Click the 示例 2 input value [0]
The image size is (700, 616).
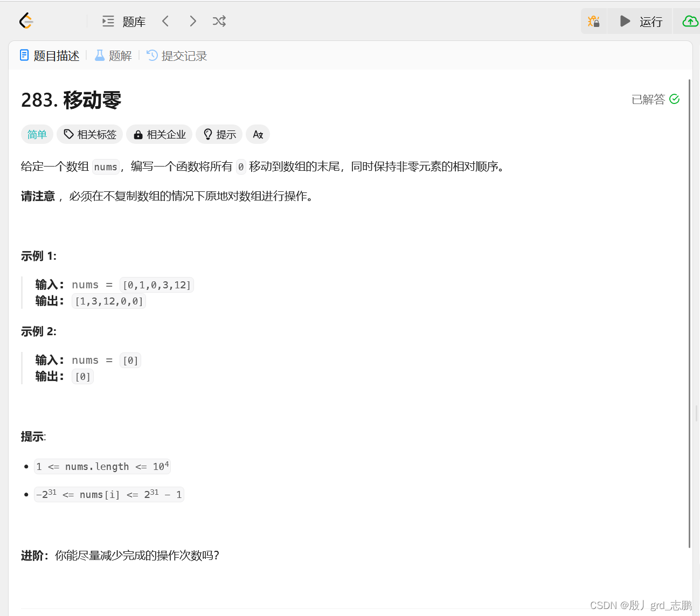tap(130, 360)
